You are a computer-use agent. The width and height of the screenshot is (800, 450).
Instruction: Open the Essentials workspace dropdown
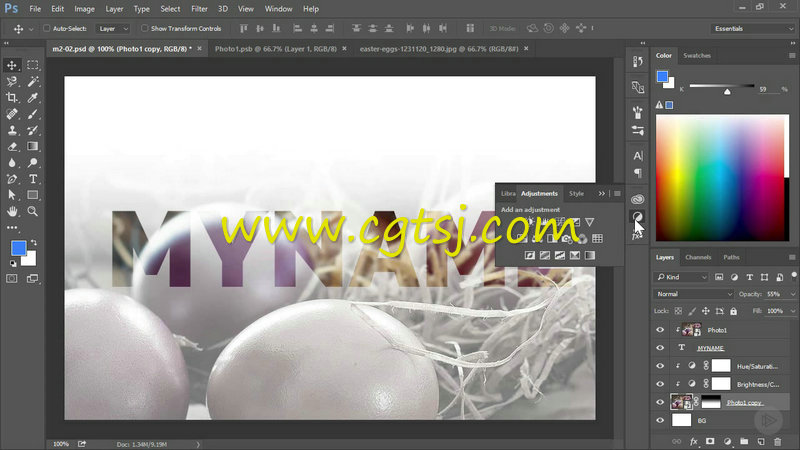tap(753, 29)
